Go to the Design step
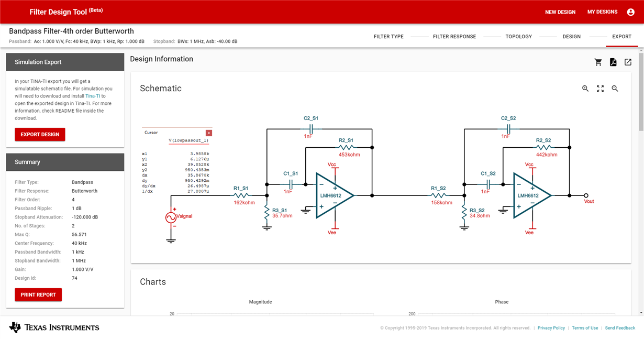 pyautogui.click(x=571, y=37)
